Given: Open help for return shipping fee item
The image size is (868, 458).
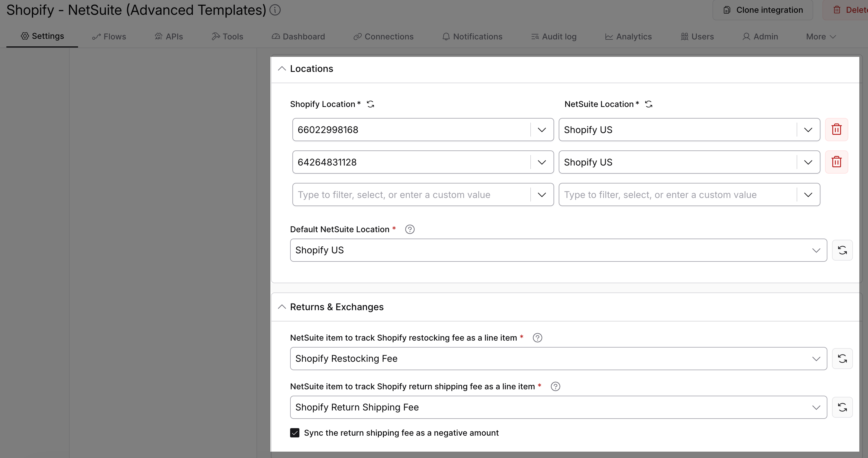Looking at the screenshot, I should (x=555, y=386).
